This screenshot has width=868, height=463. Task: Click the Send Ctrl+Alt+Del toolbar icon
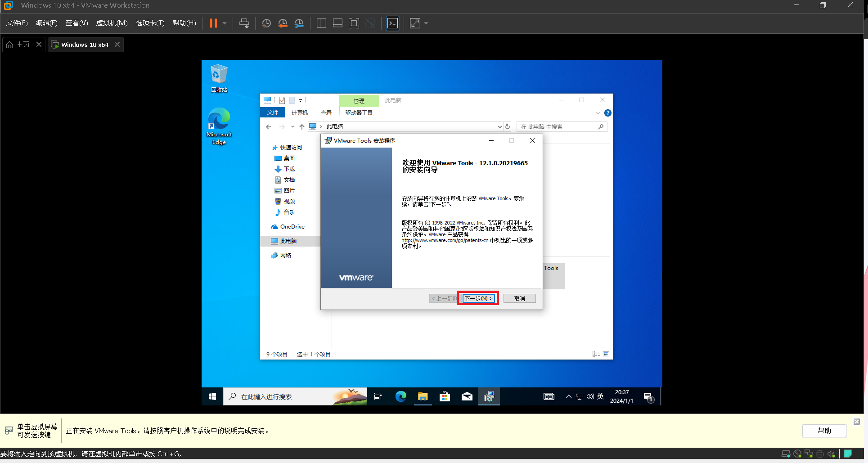tap(244, 23)
